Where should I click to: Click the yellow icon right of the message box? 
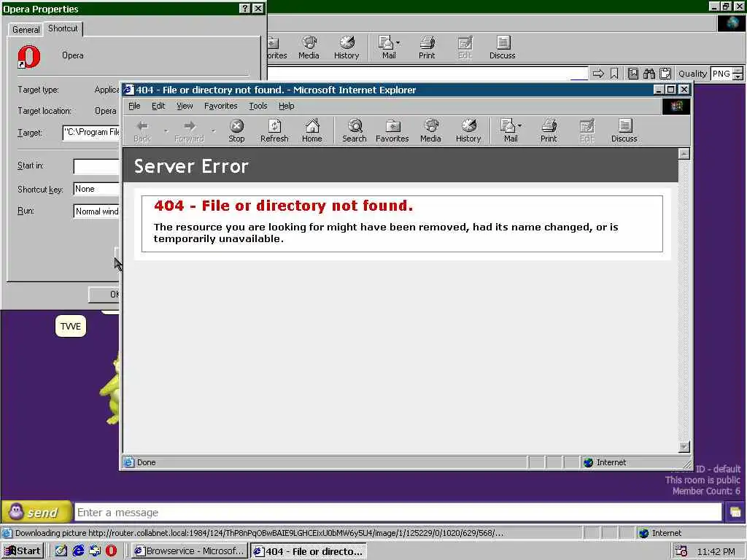point(735,513)
